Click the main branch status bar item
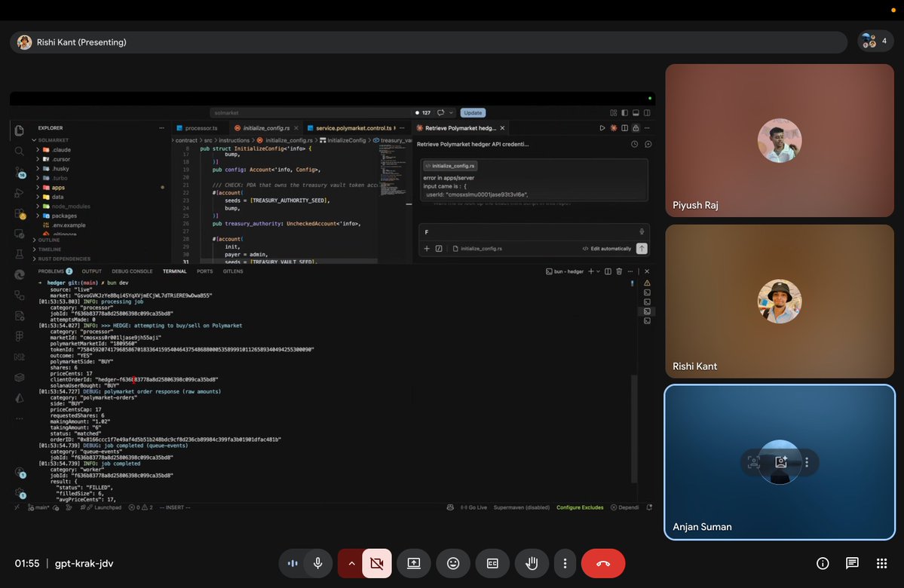The width and height of the screenshot is (904, 588). pyautogui.click(x=38, y=507)
